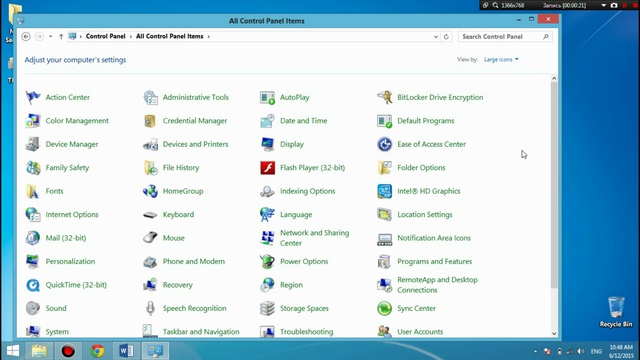Image resolution: width=640 pixels, height=360 pixels.
Task: Open the Mouse icon
Action: tap(150, 238)
